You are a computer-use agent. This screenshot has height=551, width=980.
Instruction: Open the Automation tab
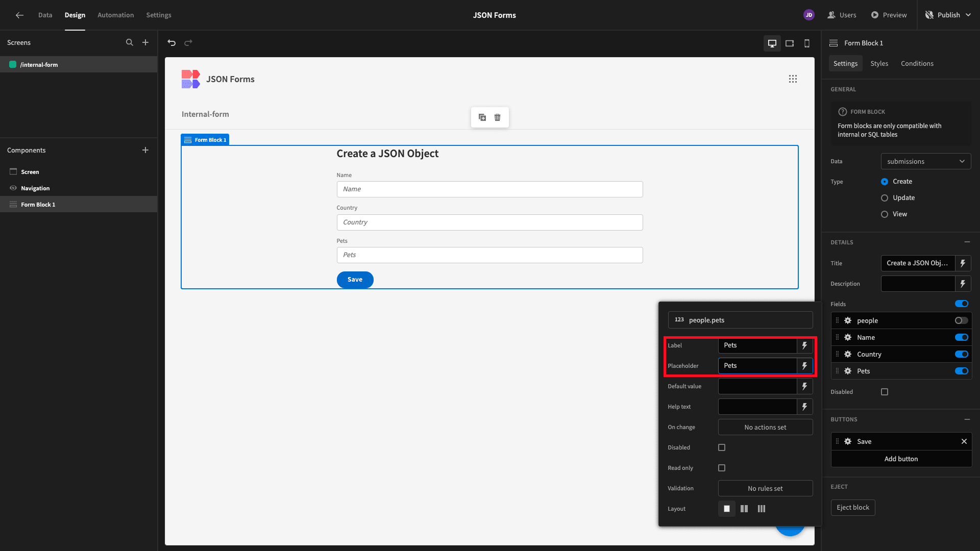click(116, 15)
